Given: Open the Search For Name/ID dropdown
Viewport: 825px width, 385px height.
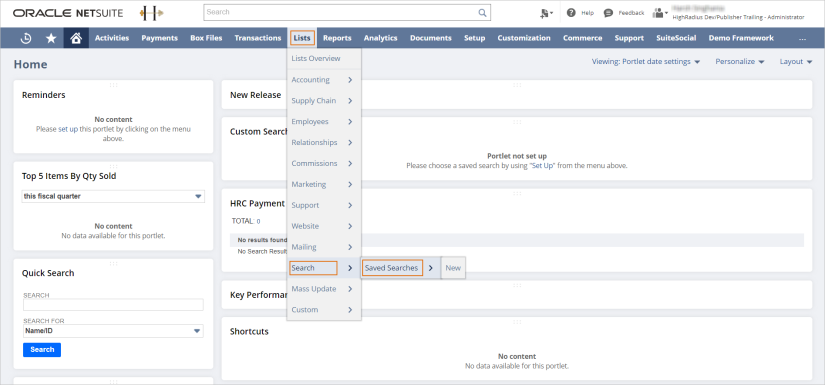Looking at the screenshot, I should tap(113, 331).
